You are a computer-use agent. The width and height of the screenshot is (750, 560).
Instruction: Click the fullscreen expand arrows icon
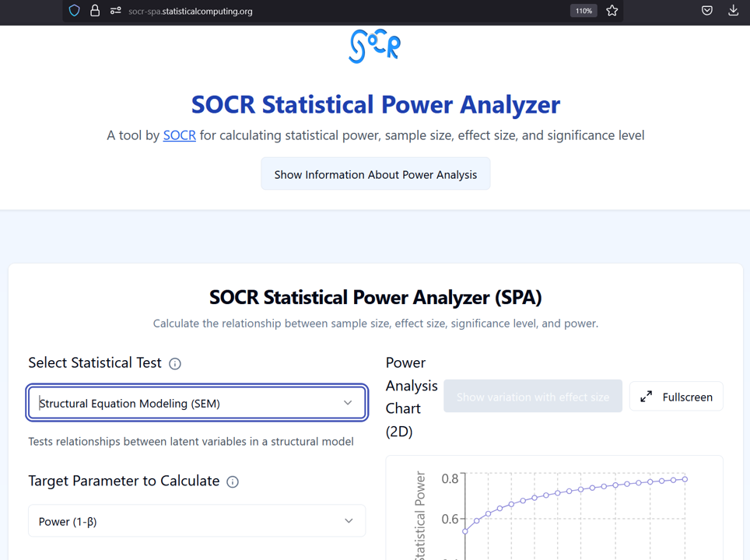646,396
